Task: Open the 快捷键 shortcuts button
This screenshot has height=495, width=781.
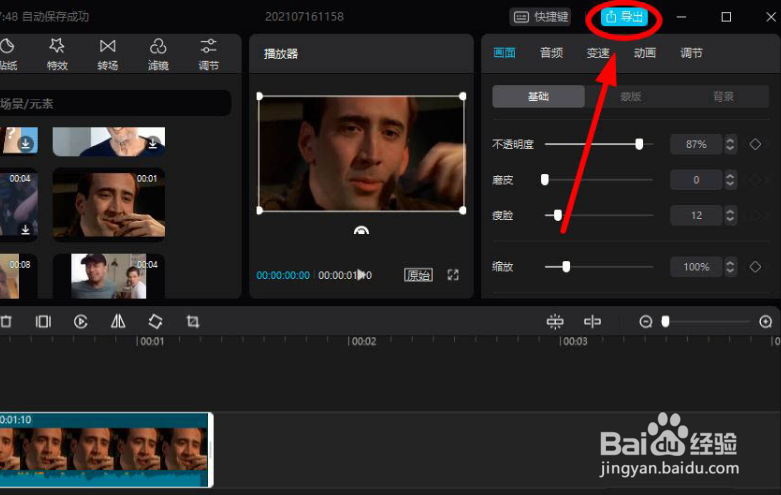Action: [540, 17]
